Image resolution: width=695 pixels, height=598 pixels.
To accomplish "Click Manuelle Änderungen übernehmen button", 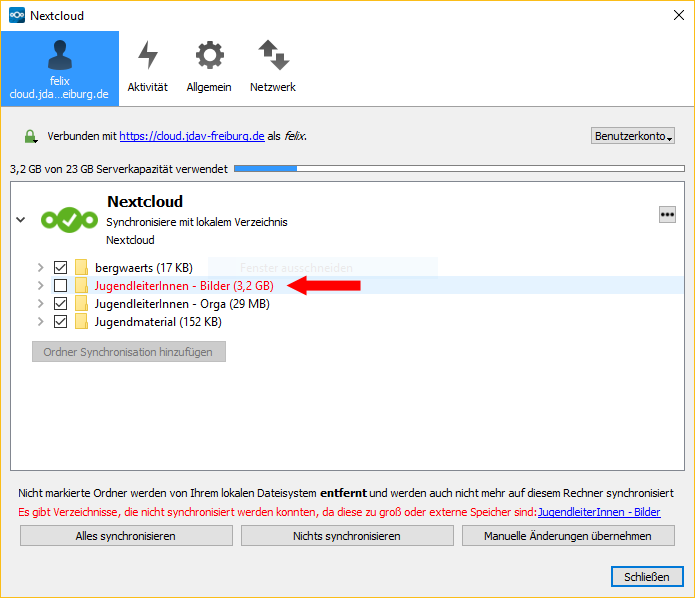I will coord(568,535).
